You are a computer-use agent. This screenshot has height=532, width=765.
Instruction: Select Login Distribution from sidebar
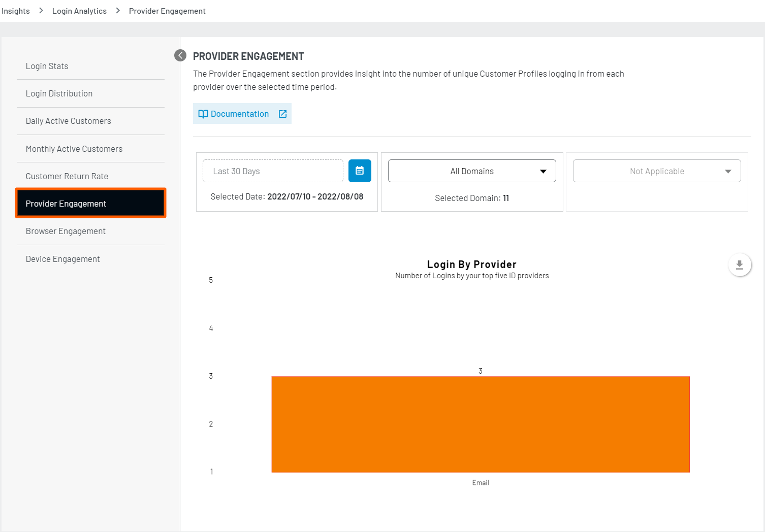[59, 93]
